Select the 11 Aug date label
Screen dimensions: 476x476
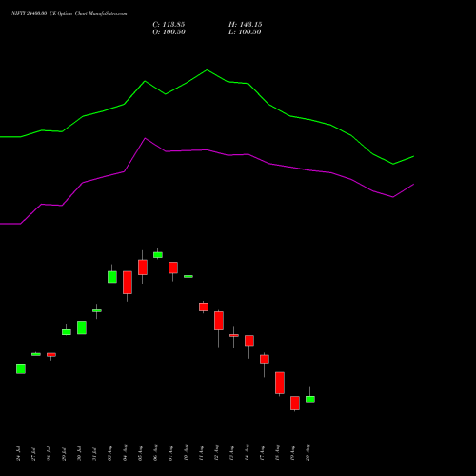coord(201,453)
